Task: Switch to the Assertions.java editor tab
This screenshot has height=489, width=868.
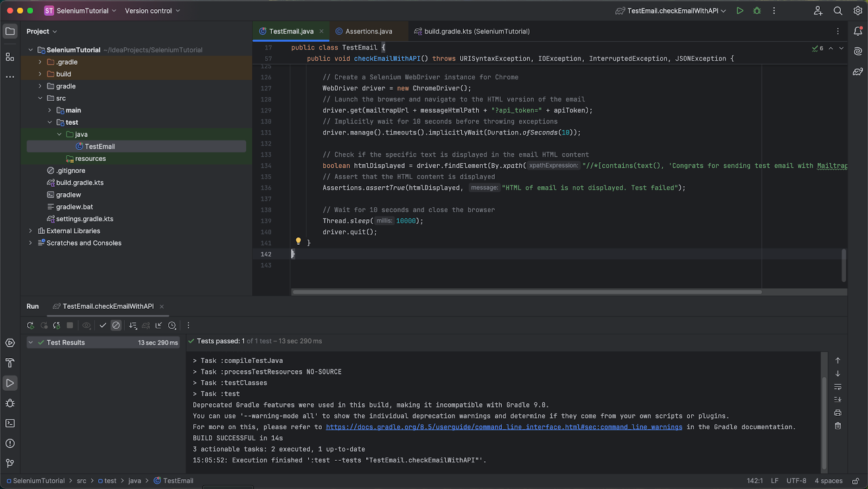Action: coord(368,31)
